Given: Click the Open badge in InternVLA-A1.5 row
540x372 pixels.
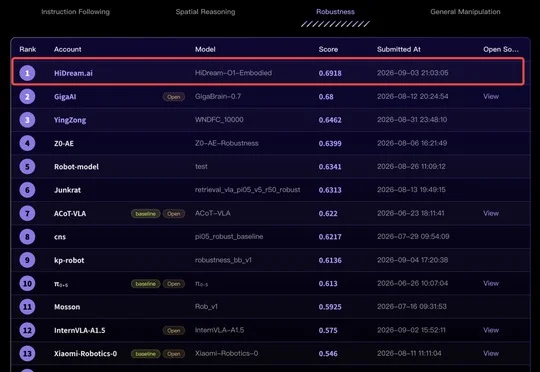Looking at the screenshot, I should pos(174,330).
